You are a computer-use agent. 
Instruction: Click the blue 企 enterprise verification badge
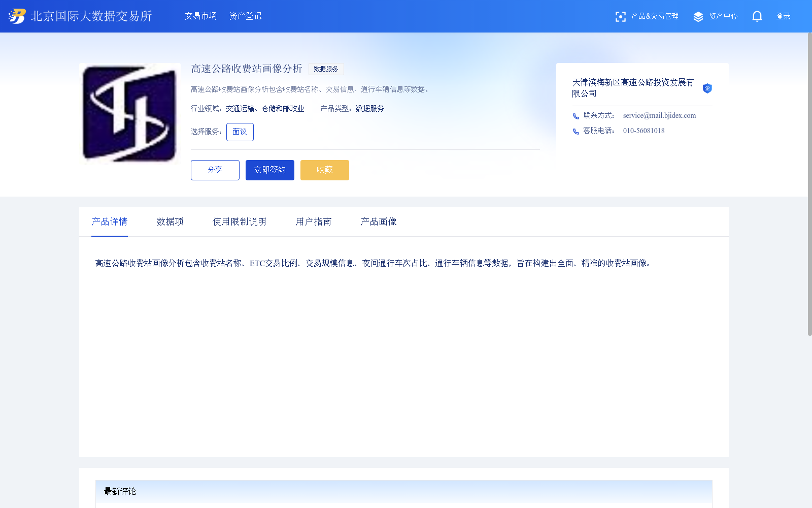707,88
